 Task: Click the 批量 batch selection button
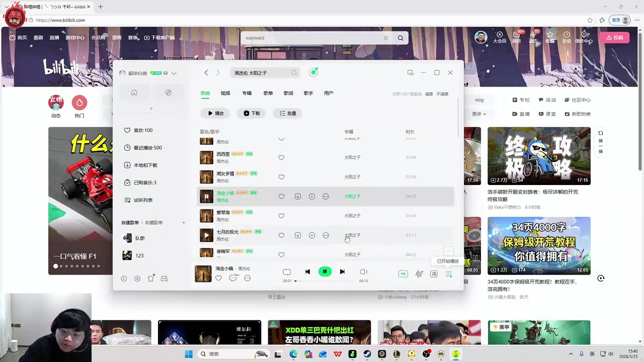(288, 113)
